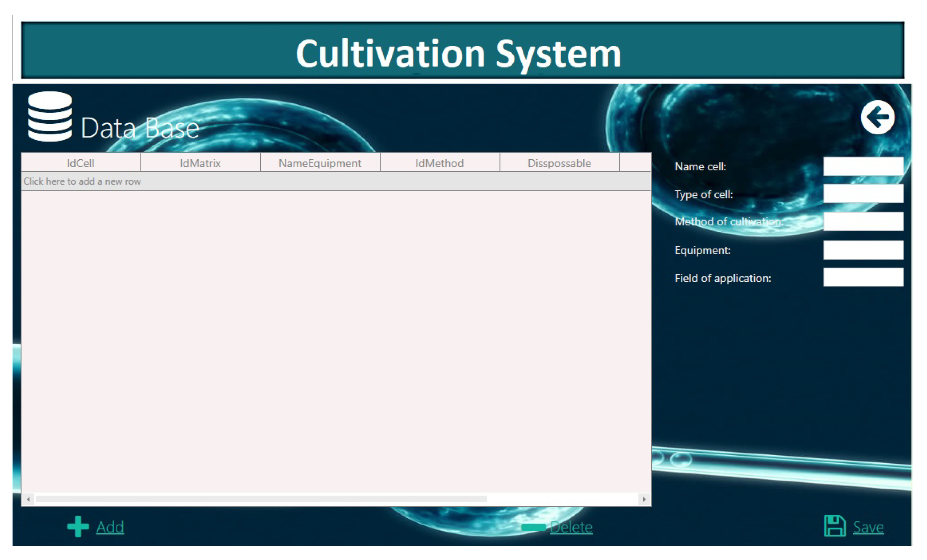927x560 pixels.
Task: Click the green plus Add icon
Action: [x=78, y=526]
